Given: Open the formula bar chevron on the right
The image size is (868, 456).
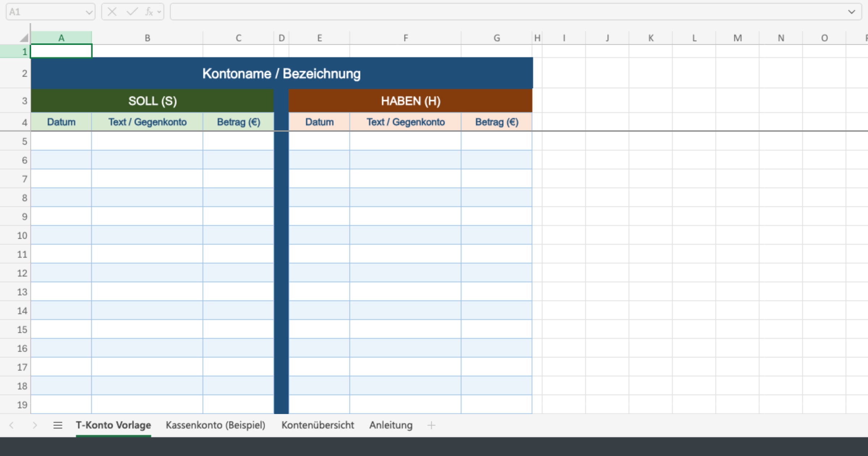Looking at the screenshot, I should point(851,11).
